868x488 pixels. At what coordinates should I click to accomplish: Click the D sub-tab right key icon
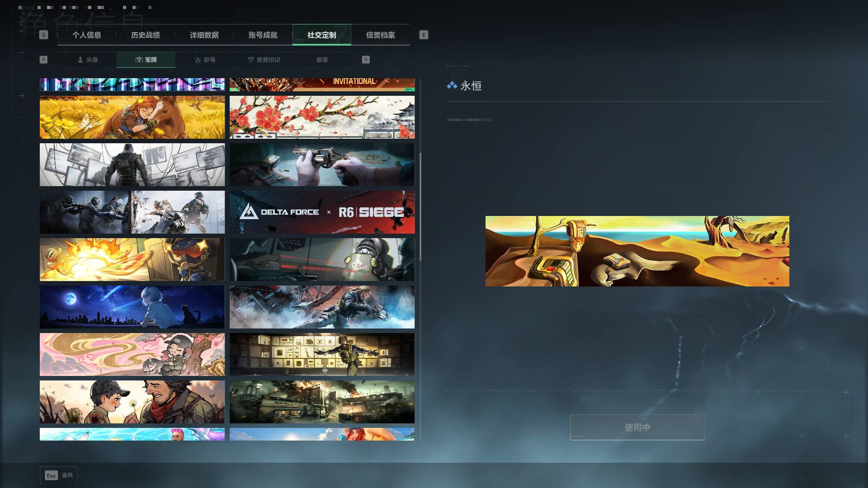point(366,60)
